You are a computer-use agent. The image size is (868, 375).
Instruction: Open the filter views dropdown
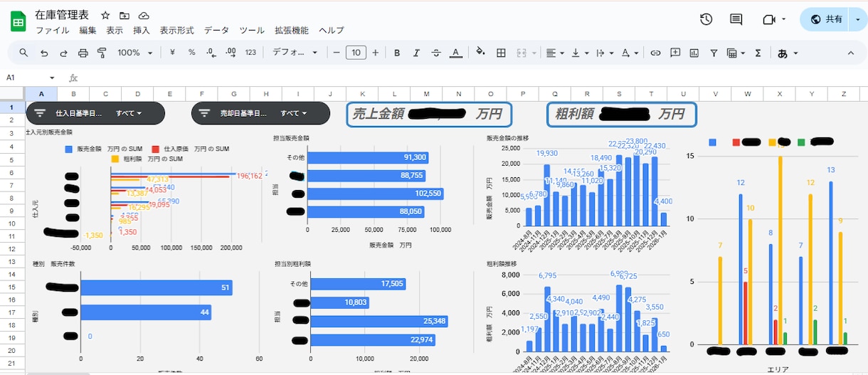pyautogui.click(x=736, y=53)
